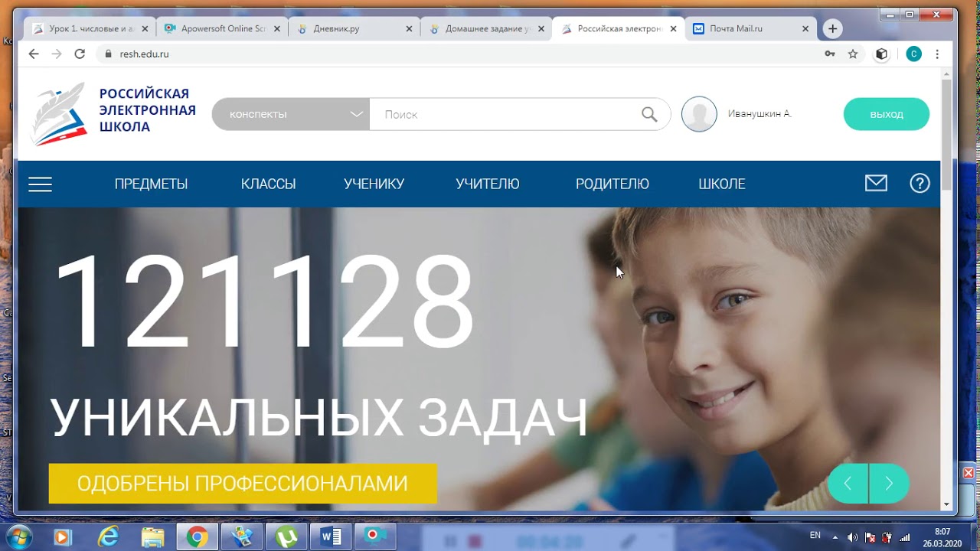Open ШКОЛЕ menu item

point(722,184)
